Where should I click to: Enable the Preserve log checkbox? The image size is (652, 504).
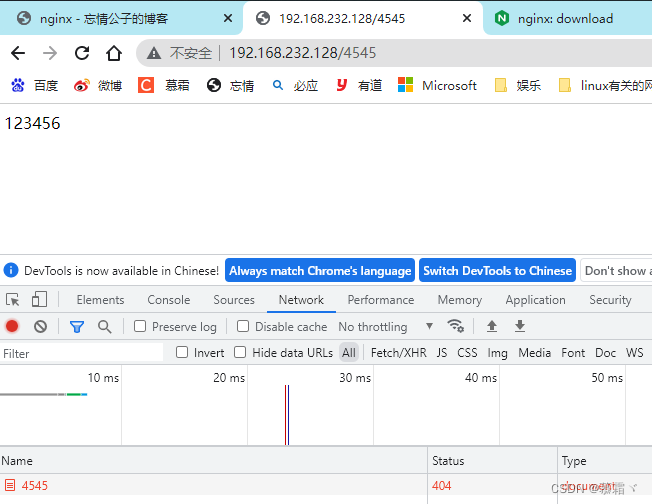140,326
